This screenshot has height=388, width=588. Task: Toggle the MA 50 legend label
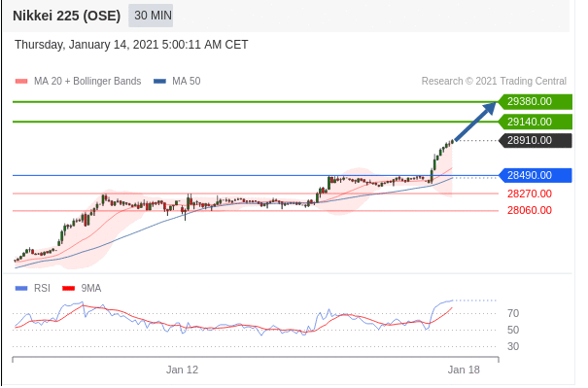pos(187,81)
